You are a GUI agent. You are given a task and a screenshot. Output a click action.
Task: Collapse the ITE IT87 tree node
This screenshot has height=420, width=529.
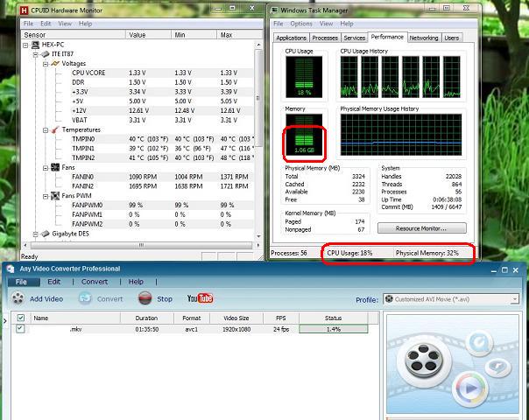pos(36,54)
